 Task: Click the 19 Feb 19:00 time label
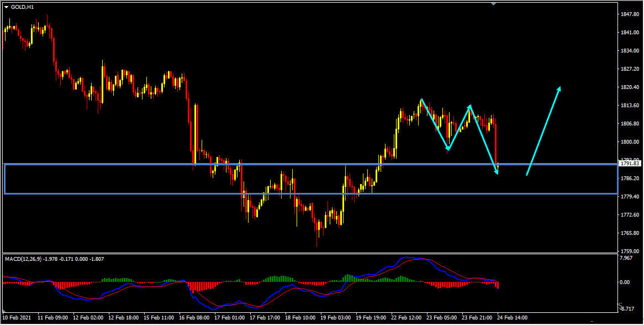[371, 318]
